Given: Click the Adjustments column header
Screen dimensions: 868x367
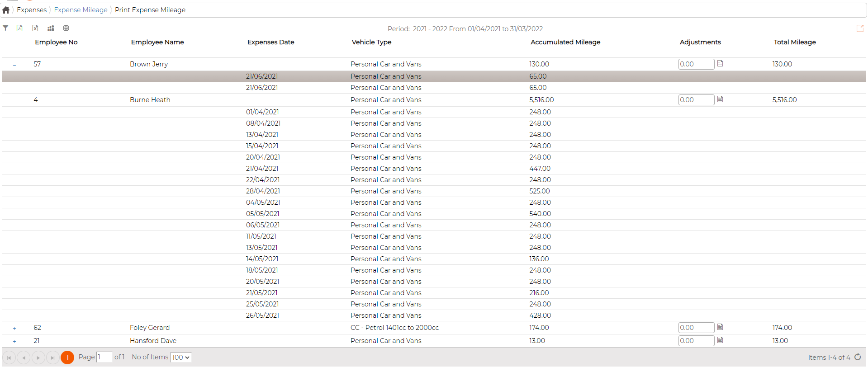Looking at the screenshot, I should pyautogui.click(x=700, y=42).
